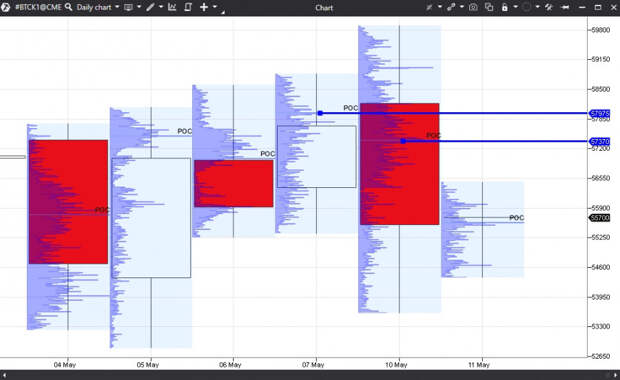Select the plus crosshair icon
The image size is (620, 380).
[x=204, y=7]
